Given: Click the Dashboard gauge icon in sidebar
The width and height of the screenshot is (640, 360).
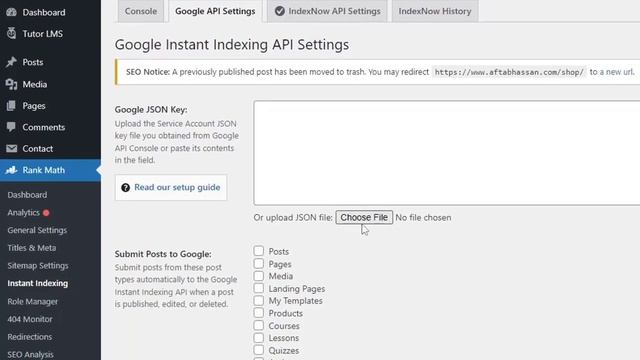Looking at the screenshot, I should click(x=11, y=12).
